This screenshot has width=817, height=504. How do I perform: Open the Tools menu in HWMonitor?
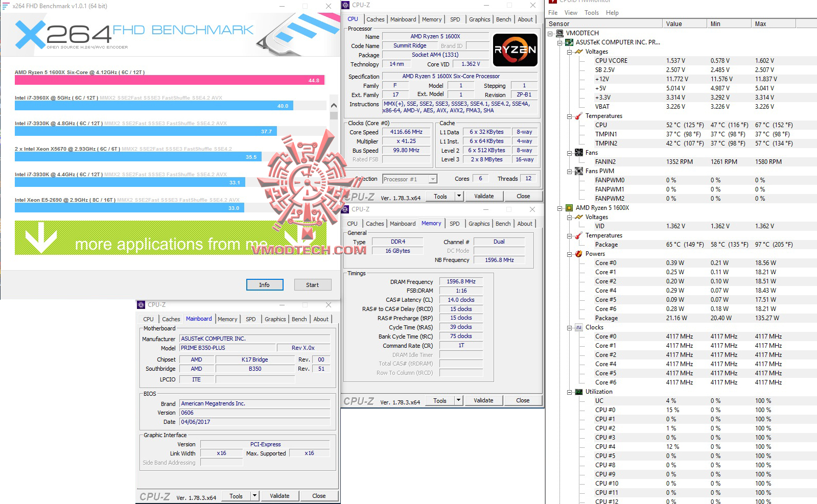592,13
